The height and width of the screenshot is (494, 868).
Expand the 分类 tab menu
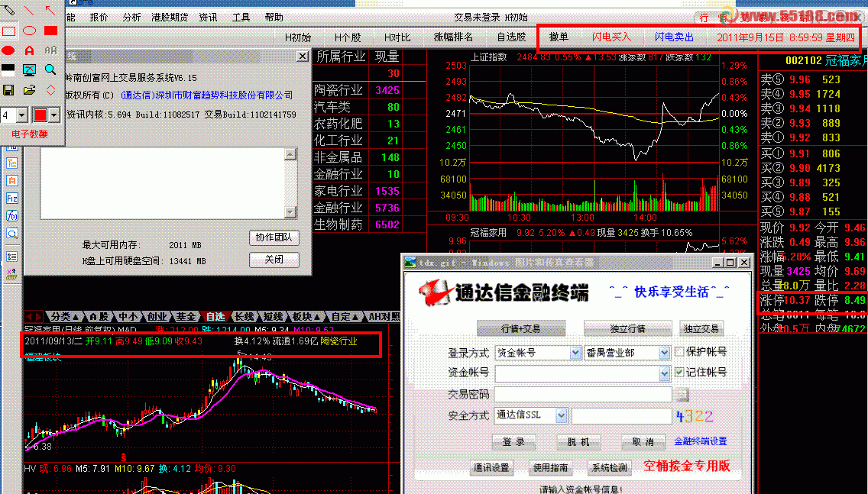64,317
